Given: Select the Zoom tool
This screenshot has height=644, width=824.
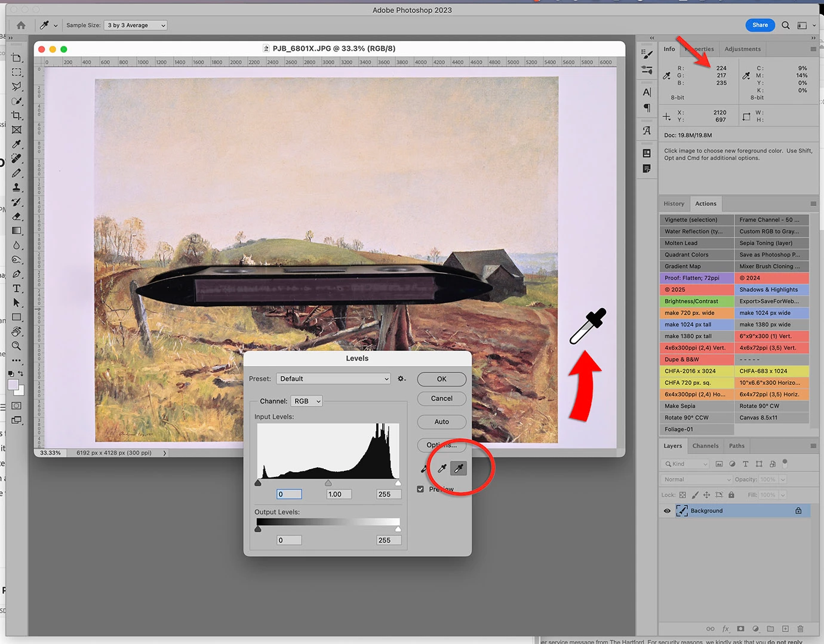Looking at the screenshot, I should [x=17, y=346].
